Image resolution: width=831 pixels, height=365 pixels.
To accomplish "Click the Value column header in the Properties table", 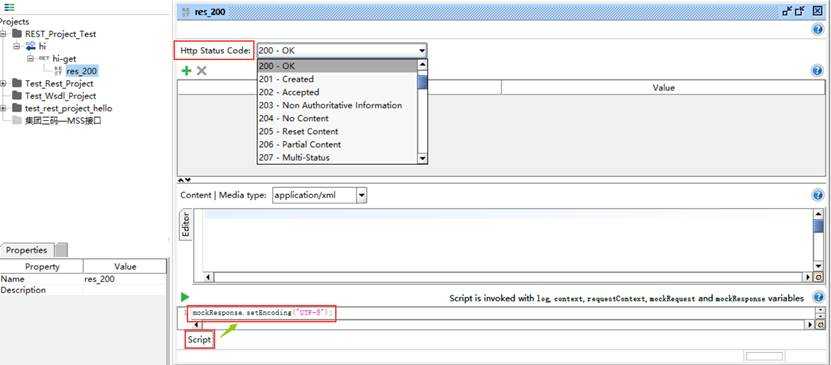I will pos(125,266).
